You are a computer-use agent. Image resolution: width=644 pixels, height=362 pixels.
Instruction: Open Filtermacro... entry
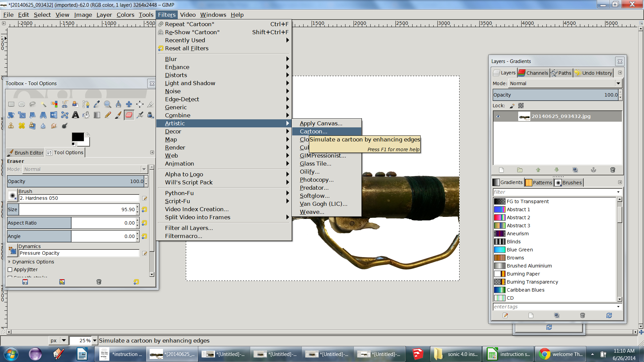click(x=224, y=236)
